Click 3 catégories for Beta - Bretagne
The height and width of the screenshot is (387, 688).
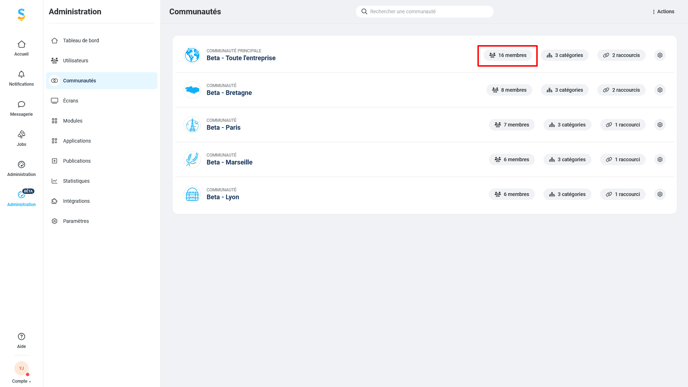tap(565, 90)
